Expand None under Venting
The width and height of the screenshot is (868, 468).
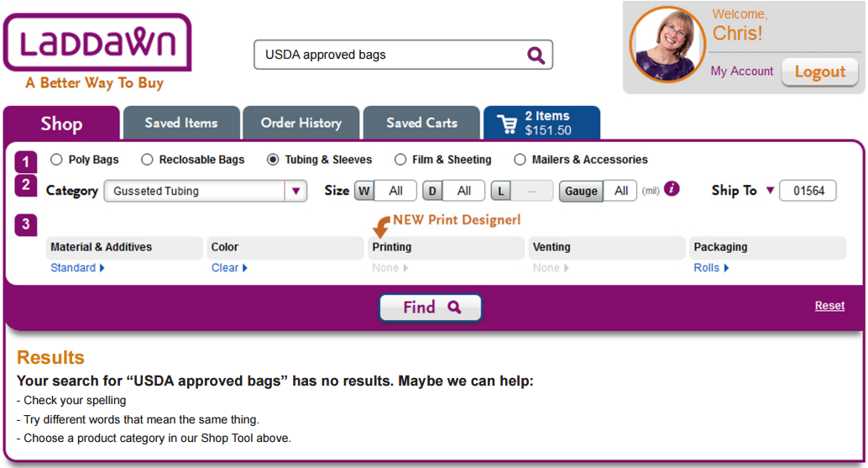click(550, 267)
